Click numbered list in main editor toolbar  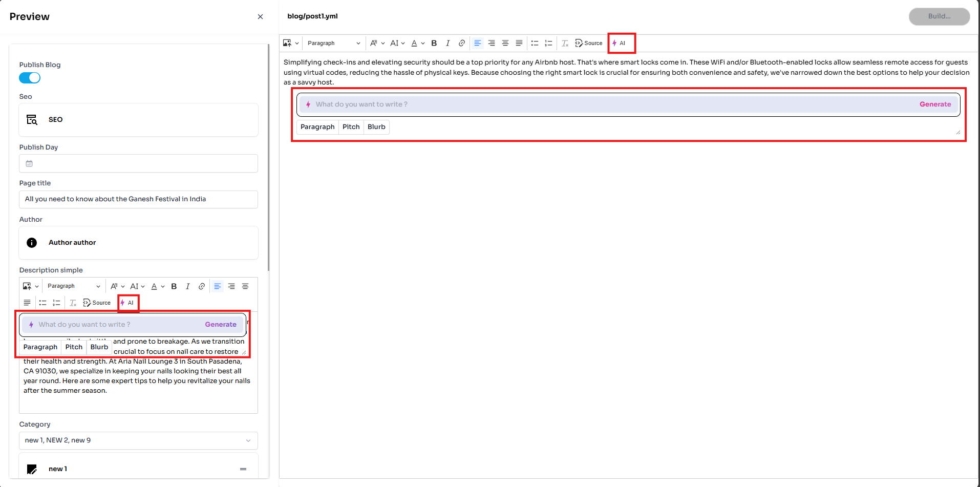pos(548,43)
